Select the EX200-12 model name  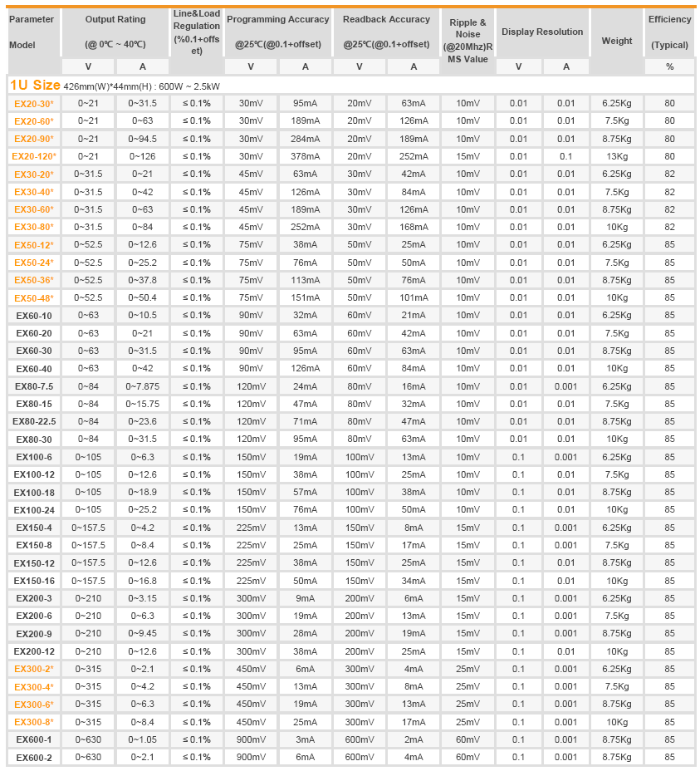(x=34, y=651)
